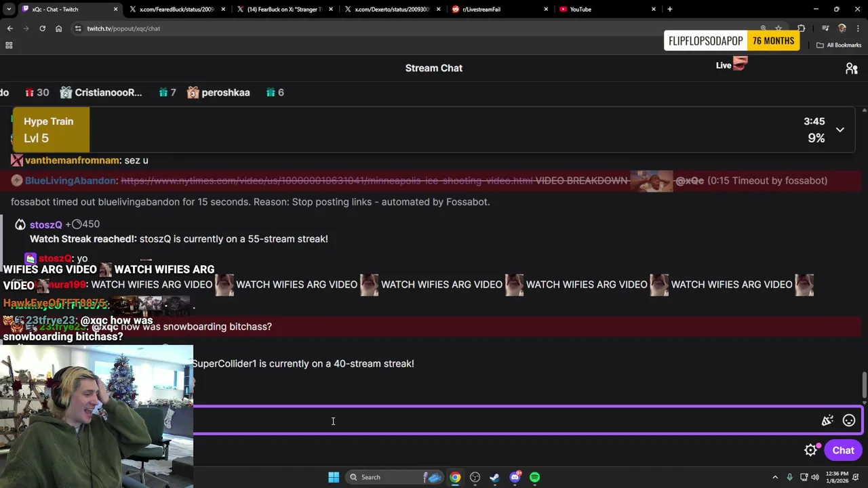The image size is (868, 488).
Task: Open tab search dropdown in Chrome
Action: [x=9, y=9]
